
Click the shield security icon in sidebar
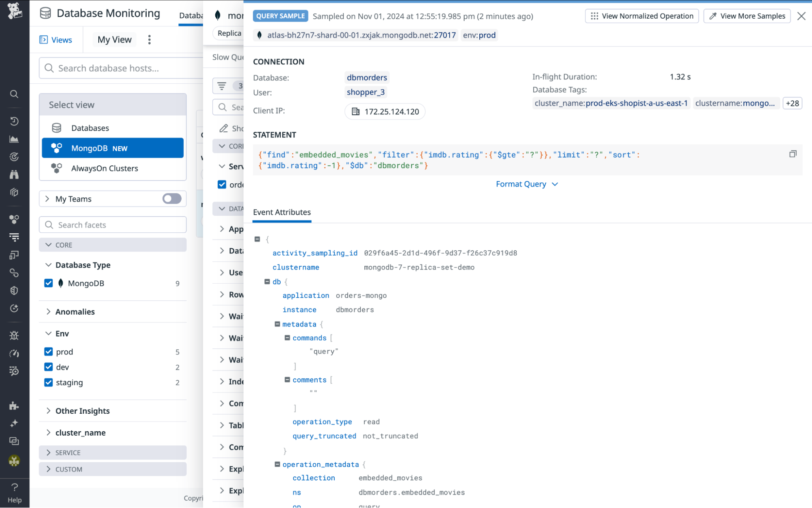tap(14, 291)
